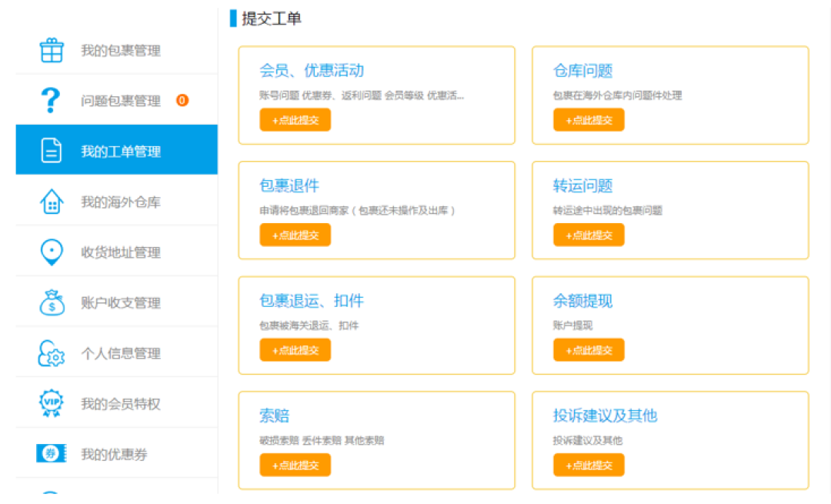
Task: Click description text 破损索赔 丢件索赔 其他索赔
Action: [322, 440]
